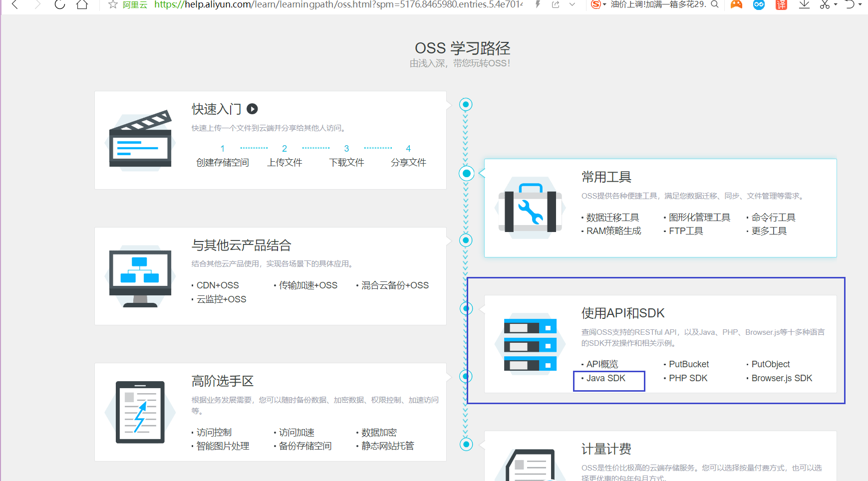Open 传输加速+OSS link
Image resolution: width=868 pixels, height=481 pixels.
click(308, 285)
